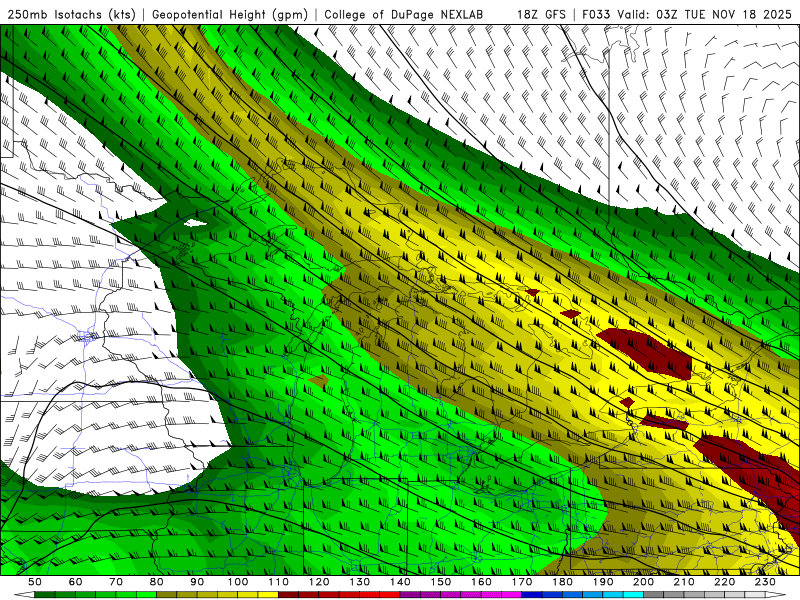Click the isotach color scale bar

(400, 595)
